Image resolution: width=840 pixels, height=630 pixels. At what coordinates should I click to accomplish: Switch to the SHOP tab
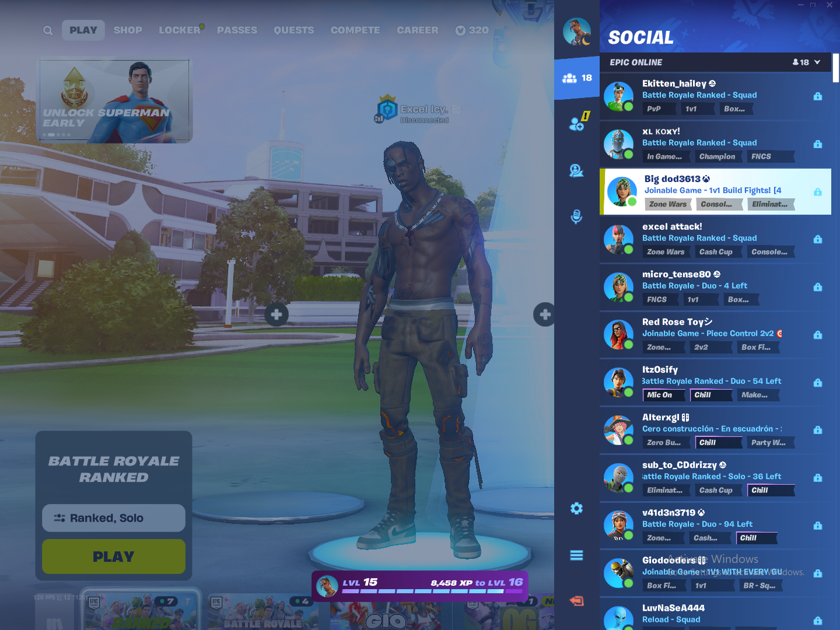click(128, 30)
